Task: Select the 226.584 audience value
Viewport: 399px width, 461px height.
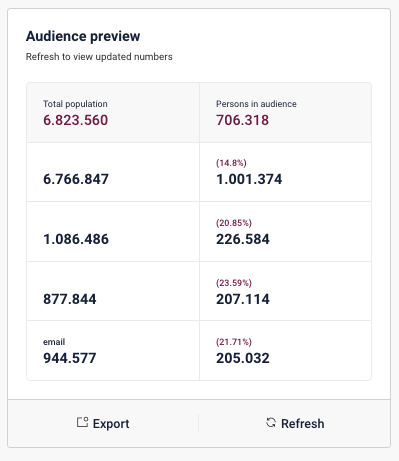Action: click(243, 239)
